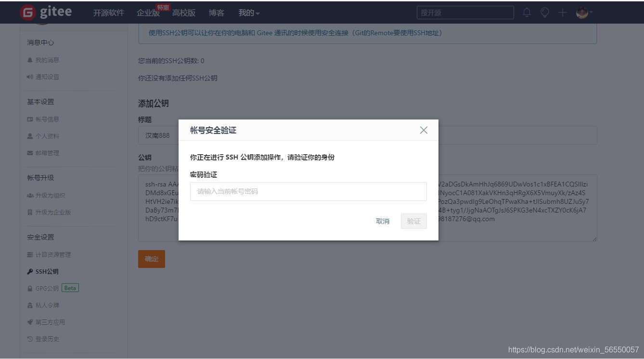
Task: Open 企业版 in top navigation
Action: pos(148,13)
